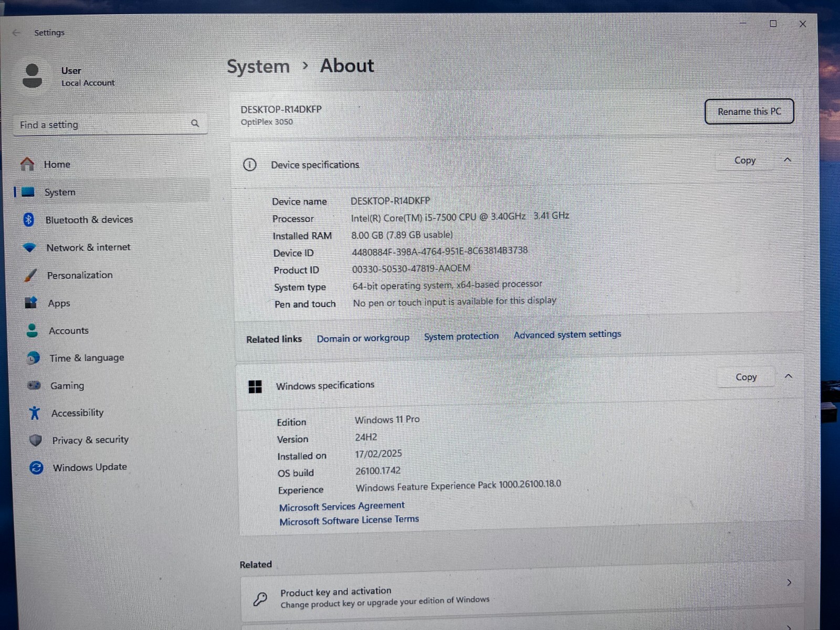The image size is (840, 630).
Task: Click the Product ID value 00330-50530-47819-AAOEM
Action: click(411, 268)
